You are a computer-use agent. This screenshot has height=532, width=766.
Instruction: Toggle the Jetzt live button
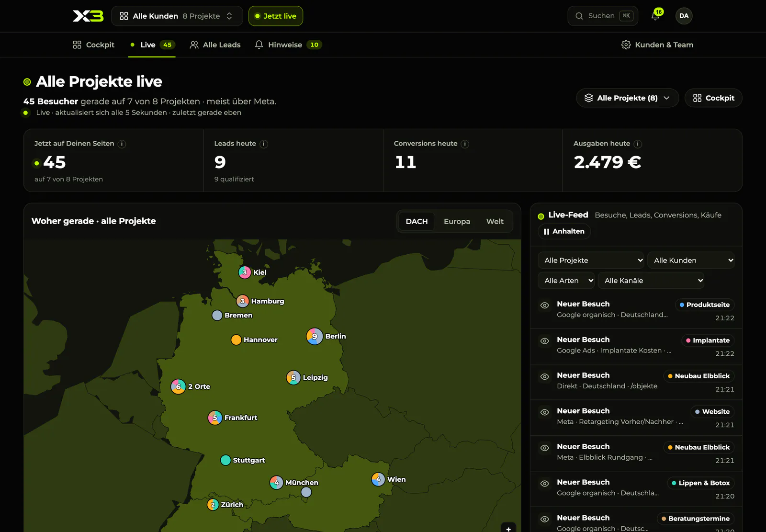pyautogui.click(x=276, y=16)
